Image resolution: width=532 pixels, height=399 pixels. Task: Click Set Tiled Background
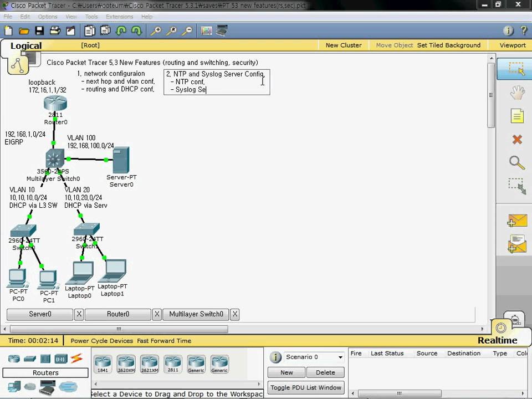pyautogui.click(x=448, y=45)
